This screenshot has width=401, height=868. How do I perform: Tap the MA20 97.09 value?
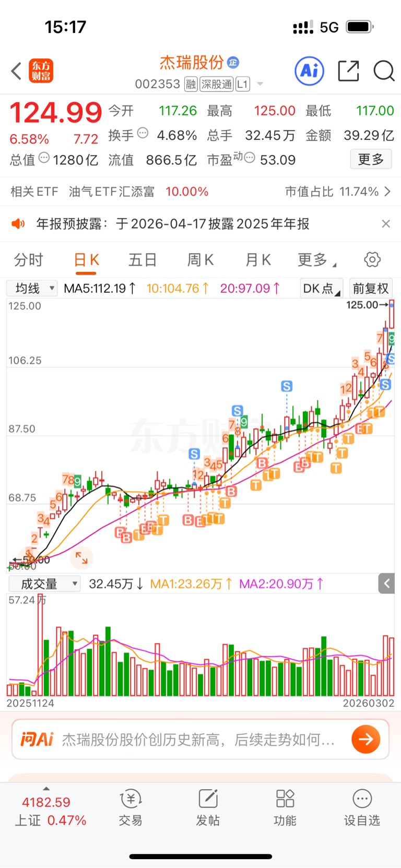(x=250, y=288)
